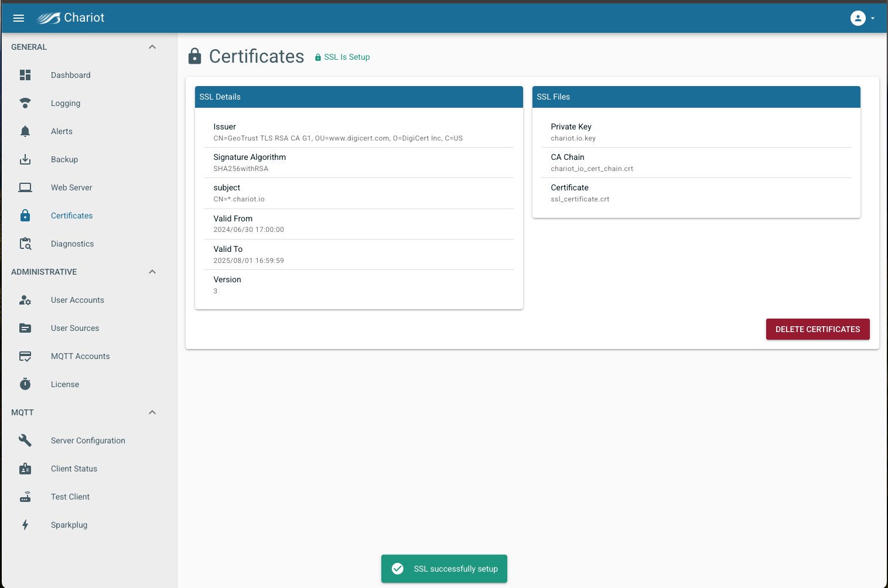888x588 pixels.
Task: Click the MQTT section header label
Action: click(x=22, y=412)
